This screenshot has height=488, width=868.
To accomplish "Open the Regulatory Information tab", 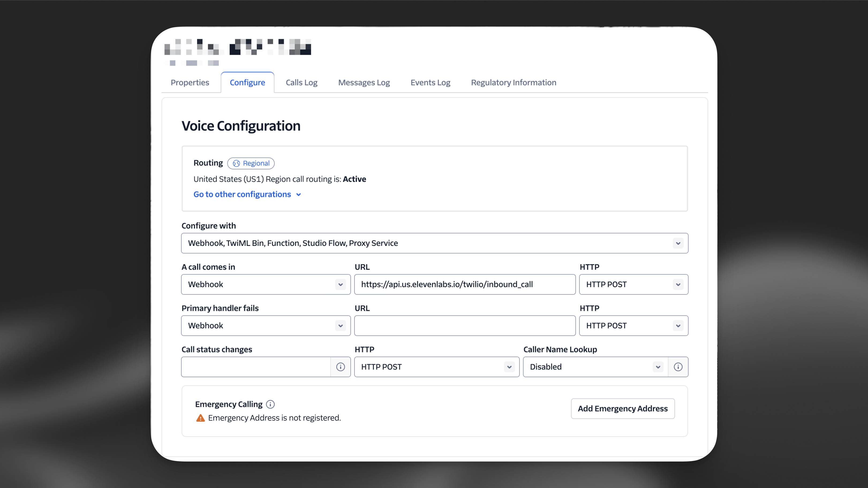I will click(513, 82).
